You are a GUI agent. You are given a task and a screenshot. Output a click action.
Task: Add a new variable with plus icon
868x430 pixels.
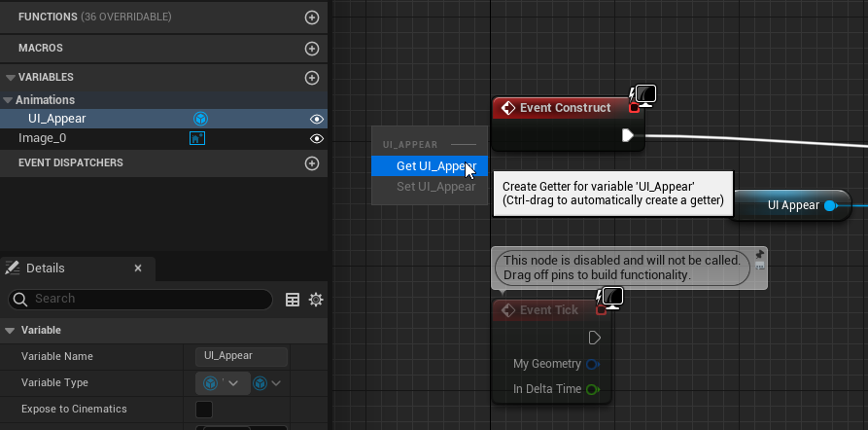(x=312, y=78)
